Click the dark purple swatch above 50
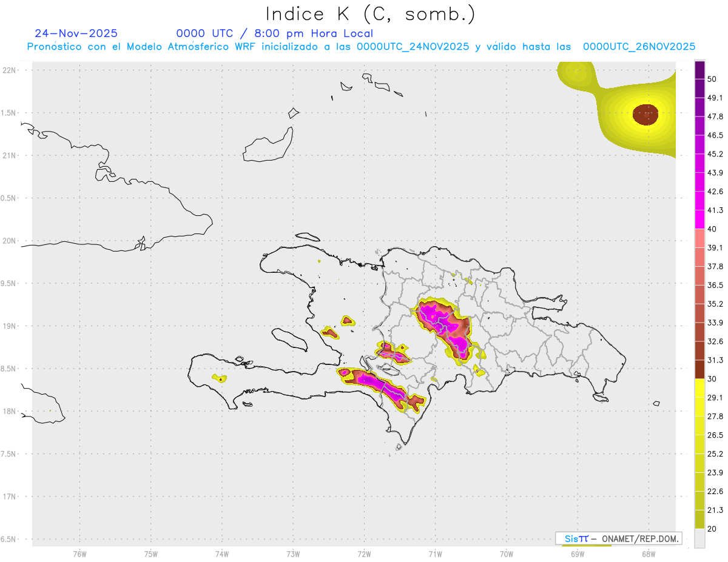The width and height of the screenshot is (728, 562). [699, 70]
